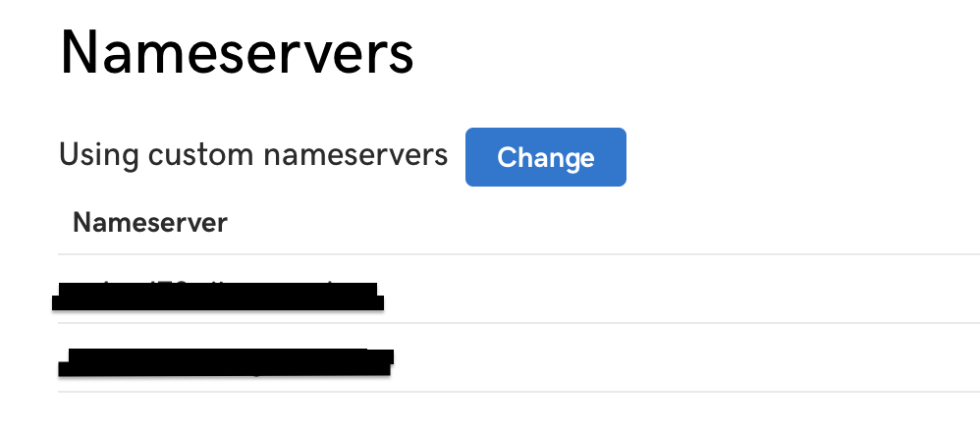Click the word nameservers in the status line
Screen dimensions: 980x434
[x=355, y=156]
